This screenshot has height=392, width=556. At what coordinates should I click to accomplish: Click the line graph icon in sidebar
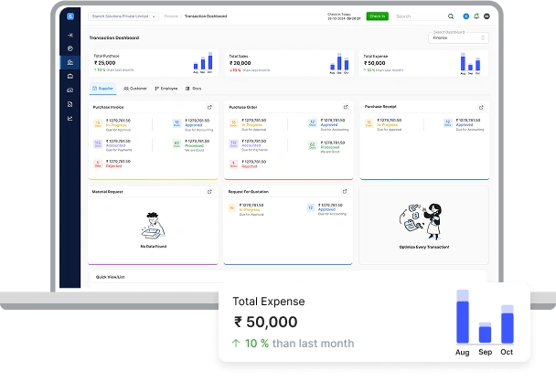70,118
